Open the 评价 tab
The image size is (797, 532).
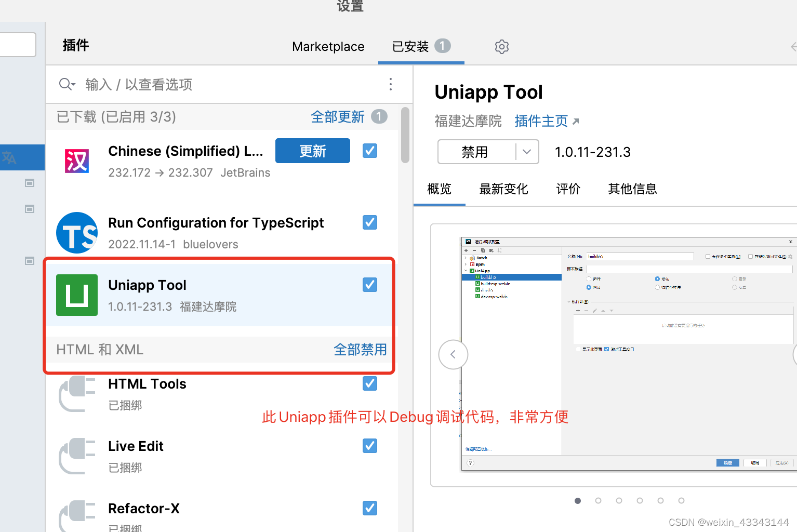click(x=568, y=189)
